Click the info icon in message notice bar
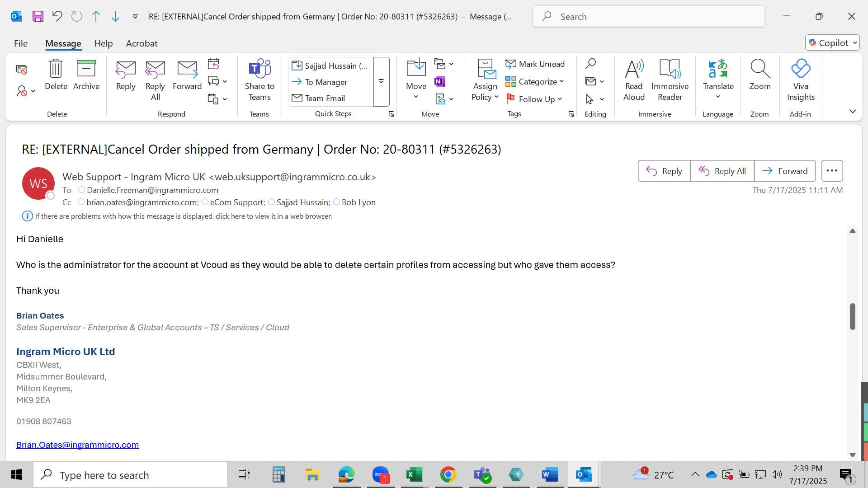 28,216
